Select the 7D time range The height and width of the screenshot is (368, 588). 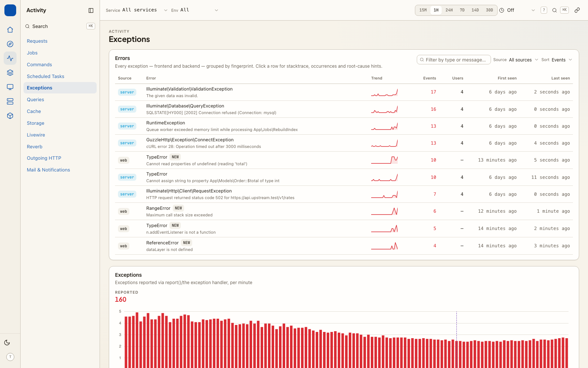pyautogui.click(x=462, y=10)
